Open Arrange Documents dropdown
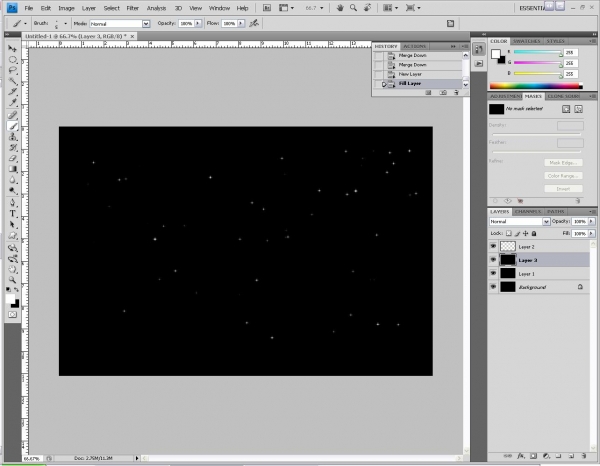Viewport: 600px width, 466px height. 390,8
